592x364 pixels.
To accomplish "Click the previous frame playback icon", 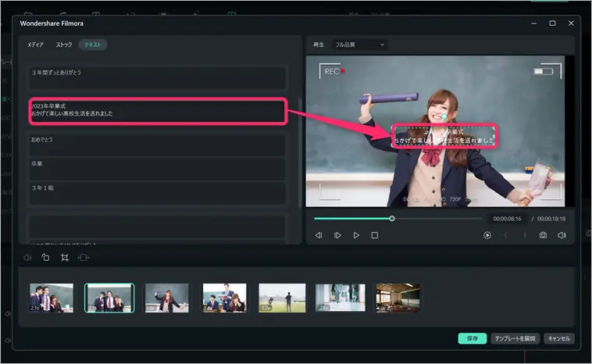I will [319, 235].
